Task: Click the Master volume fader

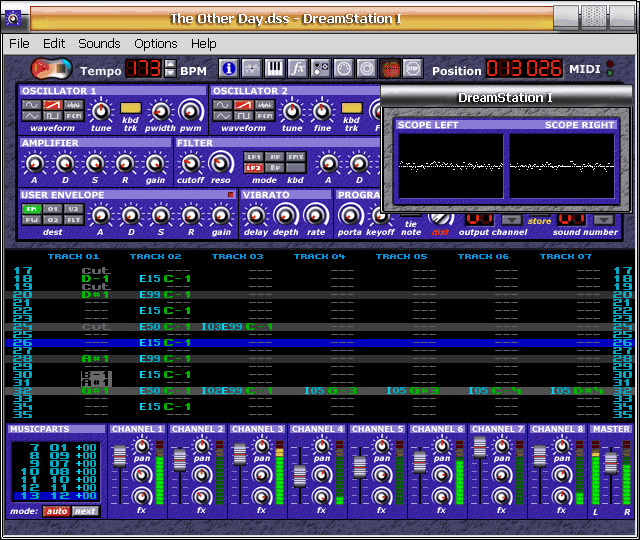Action: tap(611, 463)
